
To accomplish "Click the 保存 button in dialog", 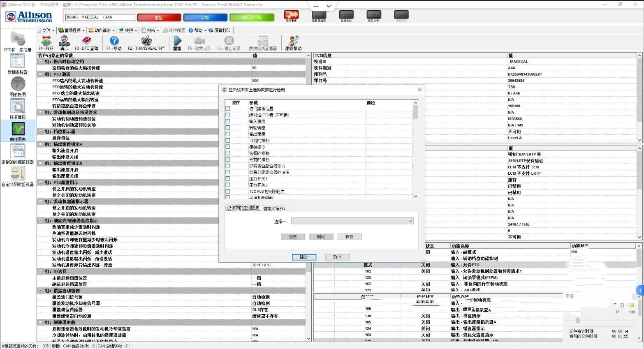I will pos(350,237).
